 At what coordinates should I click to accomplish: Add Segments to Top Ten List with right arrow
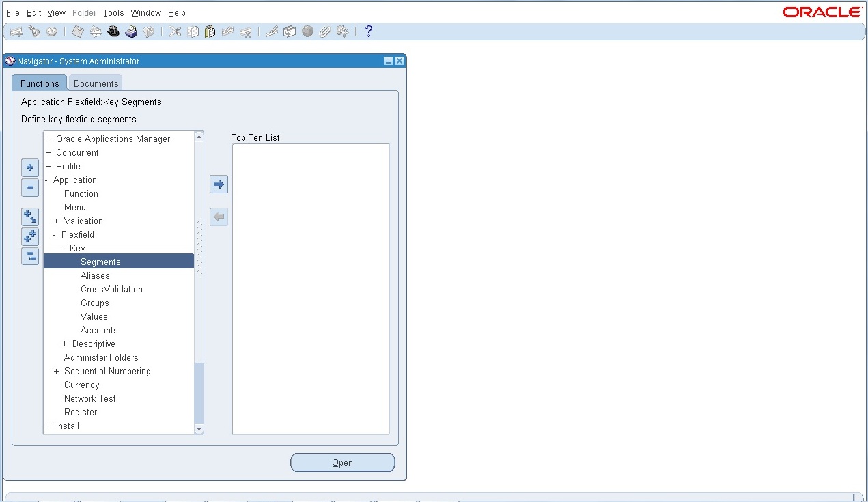219,184
